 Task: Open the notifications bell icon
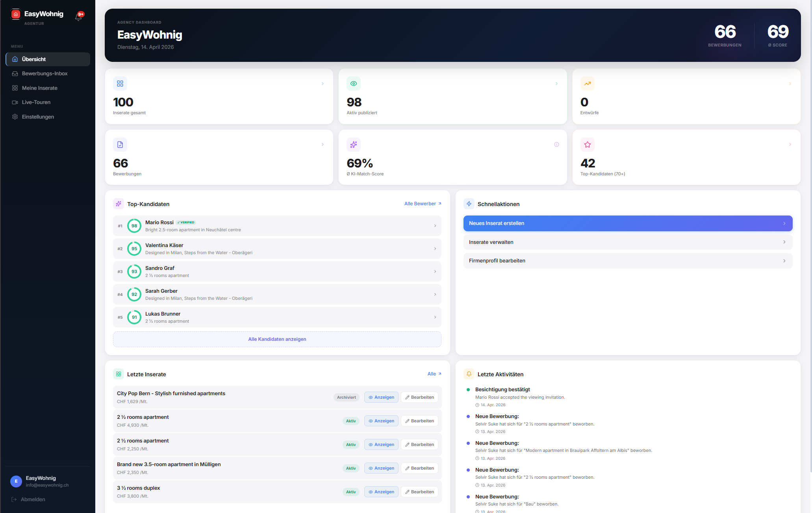point(78,17)
